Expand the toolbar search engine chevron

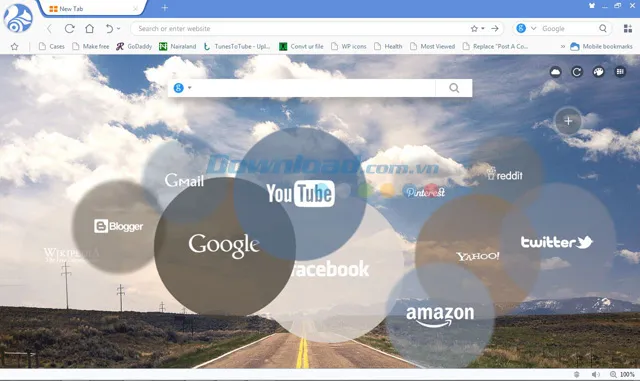[533, 29]
